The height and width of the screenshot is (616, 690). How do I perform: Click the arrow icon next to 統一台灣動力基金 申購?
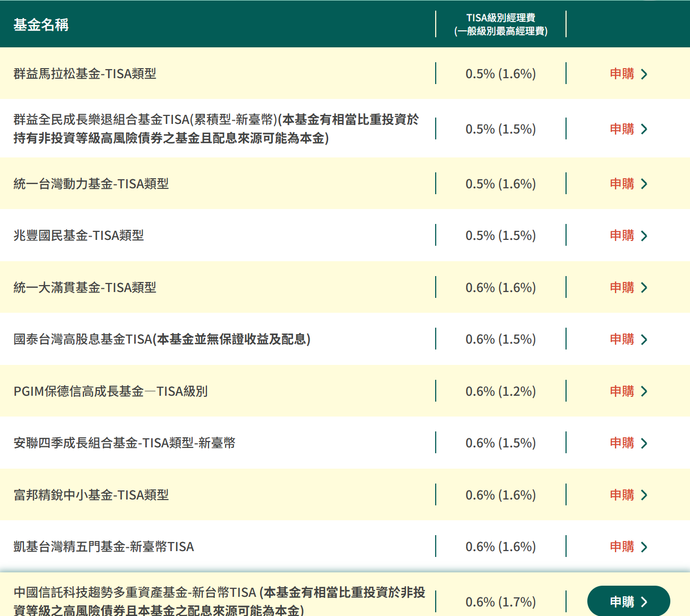point(644,184)
